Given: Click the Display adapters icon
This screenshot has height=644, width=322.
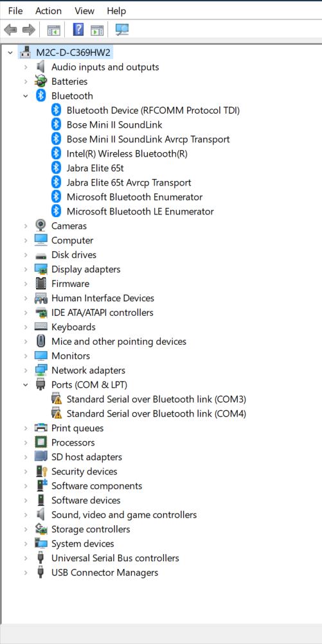Looking at the screenshot, I should point(40,269).
